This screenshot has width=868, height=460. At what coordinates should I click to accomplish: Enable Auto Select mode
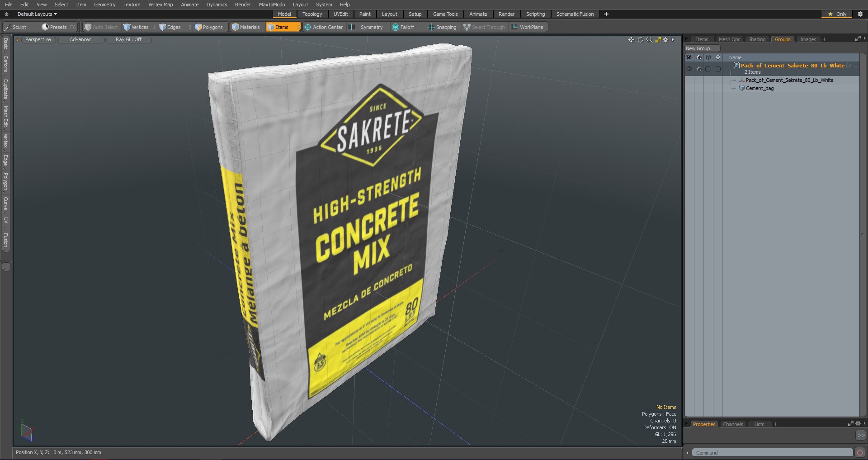(x=101, y=27)
